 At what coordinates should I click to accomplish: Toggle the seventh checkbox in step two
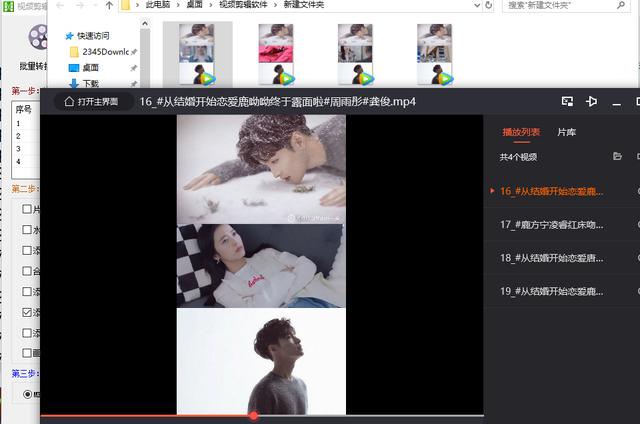tap(27, 333)
